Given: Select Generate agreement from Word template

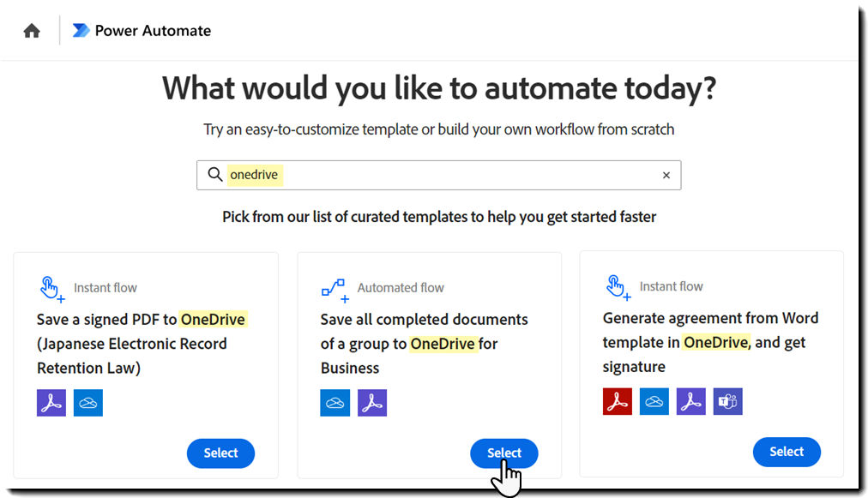Looking at the screenshot, I should 787,452.
